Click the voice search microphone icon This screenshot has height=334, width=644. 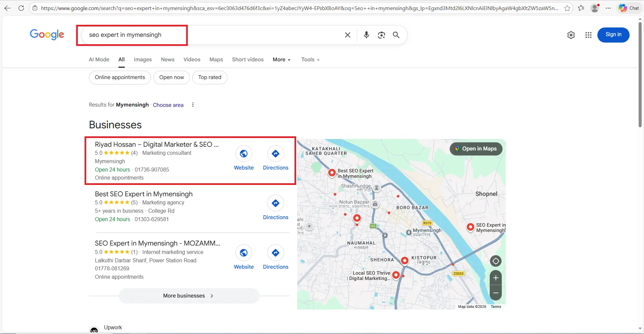click(366, 35)
